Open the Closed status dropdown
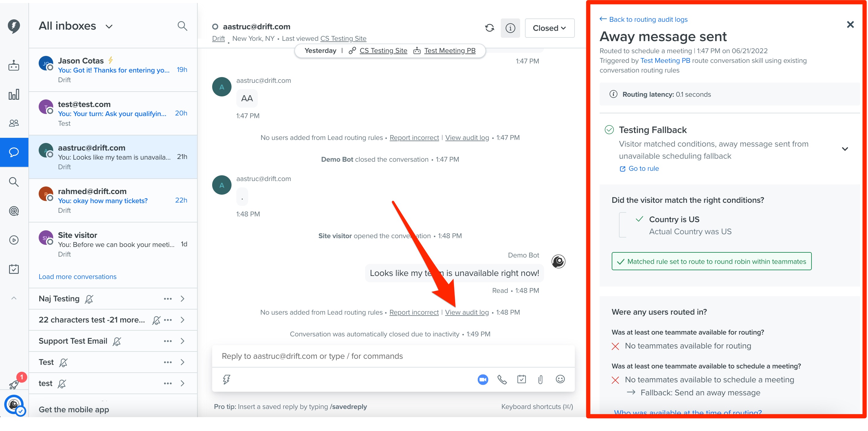868x431 pixels. point(549,28)
